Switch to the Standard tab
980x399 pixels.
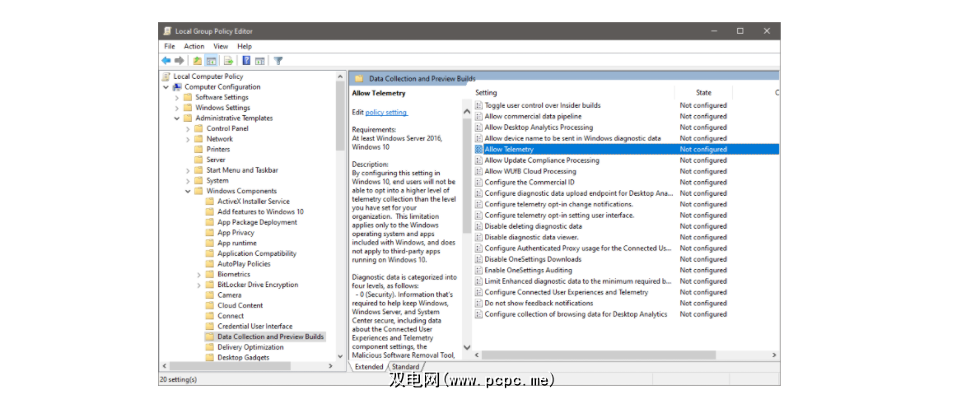[406, 367]
